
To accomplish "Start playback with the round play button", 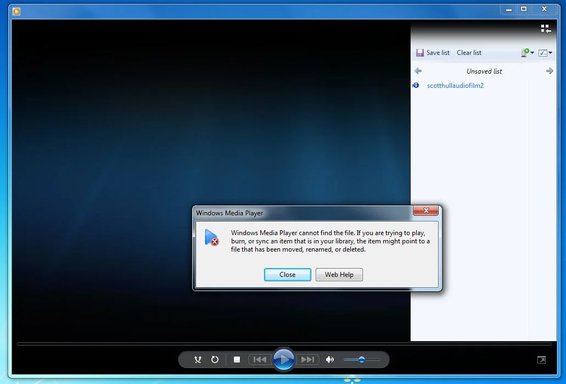I will coord(283,359).
